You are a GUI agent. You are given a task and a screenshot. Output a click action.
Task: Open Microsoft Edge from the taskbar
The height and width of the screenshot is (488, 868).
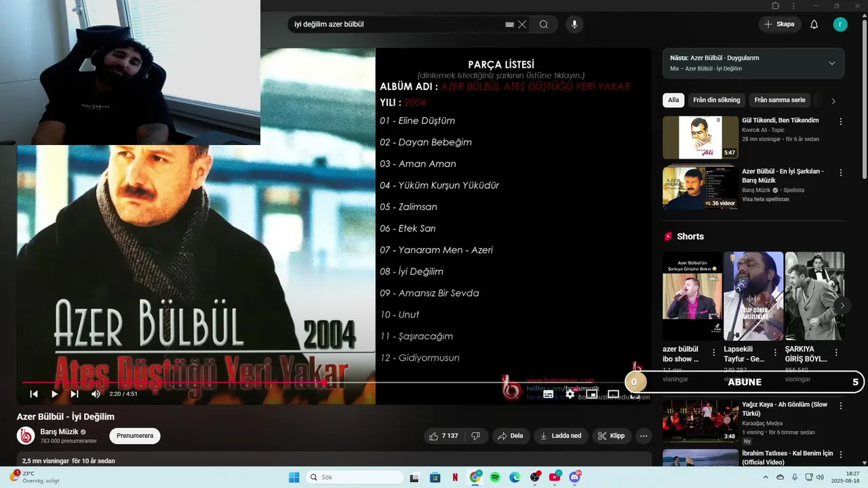(515, 477)
